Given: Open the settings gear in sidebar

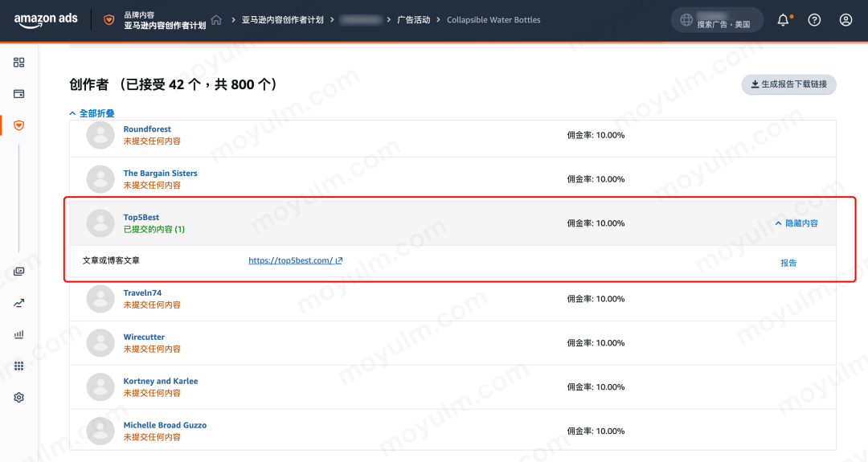Looking at the screenshot, I should pyautogui.click(x=18, y=398).
